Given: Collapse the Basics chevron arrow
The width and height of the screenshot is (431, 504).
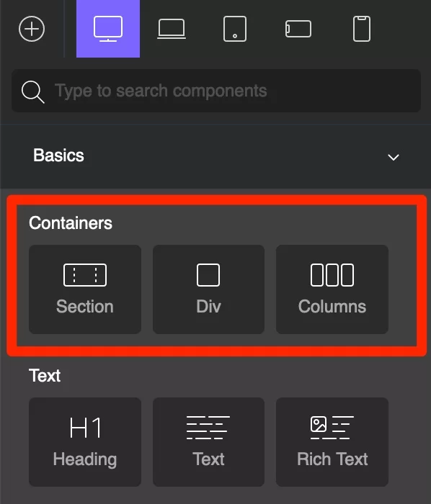Looking at the screenshot, I should (x=394, y=157).
